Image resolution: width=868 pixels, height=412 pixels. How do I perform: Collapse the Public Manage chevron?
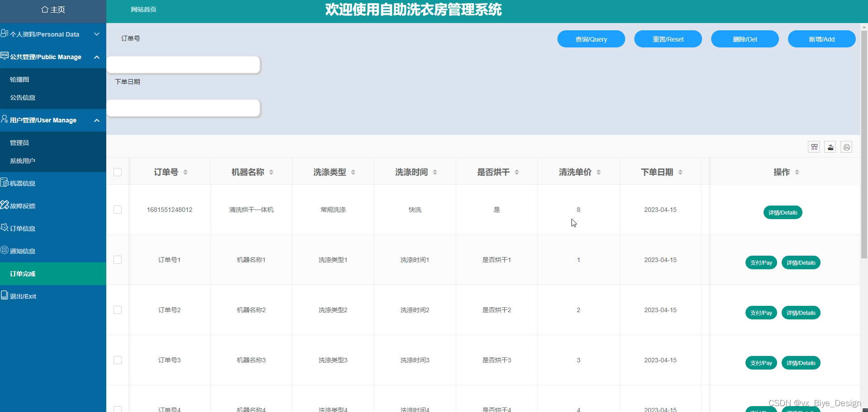tap(97, 57)
